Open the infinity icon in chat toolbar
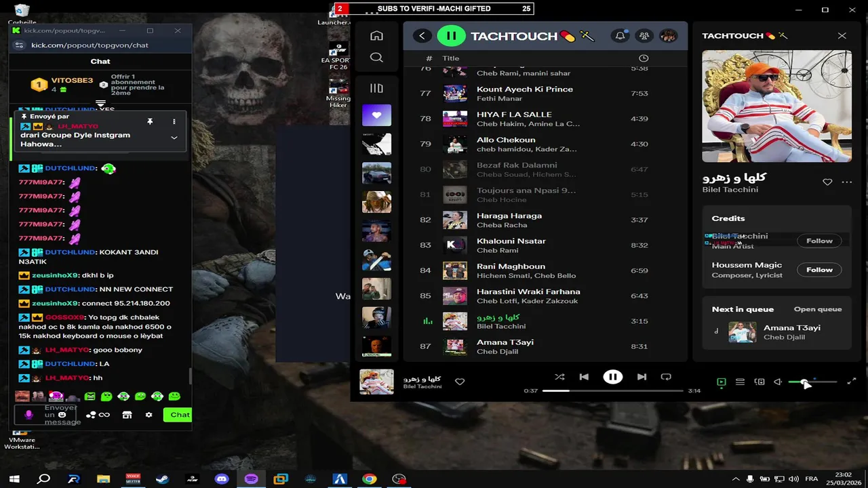 pos(104,415)
